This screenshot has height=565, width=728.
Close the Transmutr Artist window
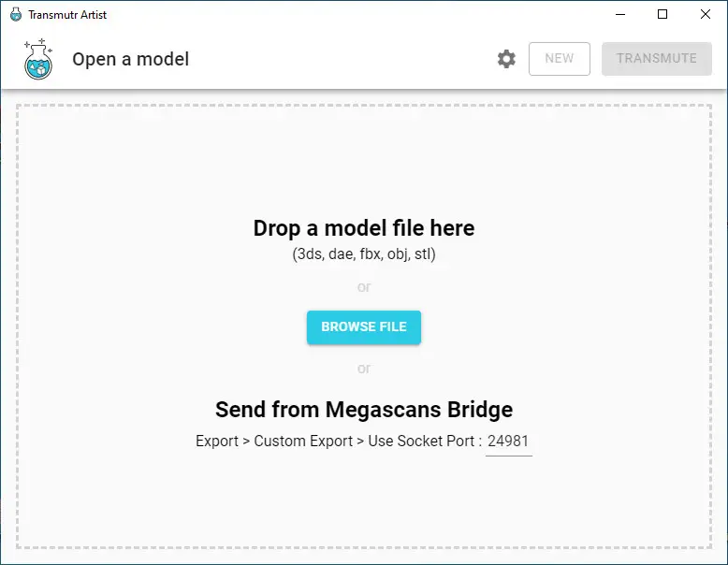(x=706, y=14)
